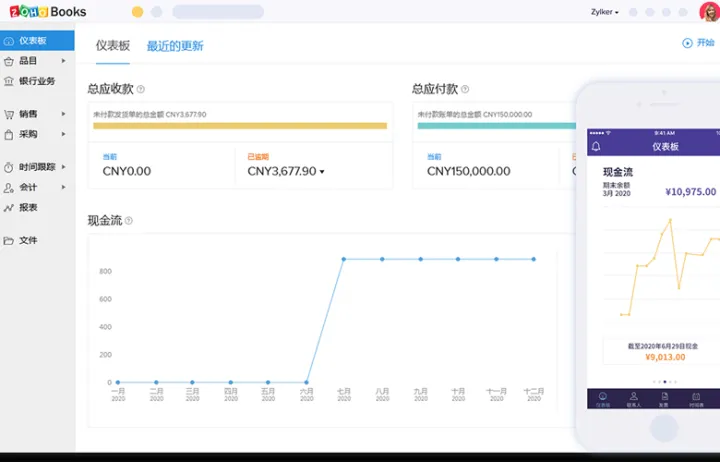
Task: Click the folder icon for 文件
Action: point(9,241)
